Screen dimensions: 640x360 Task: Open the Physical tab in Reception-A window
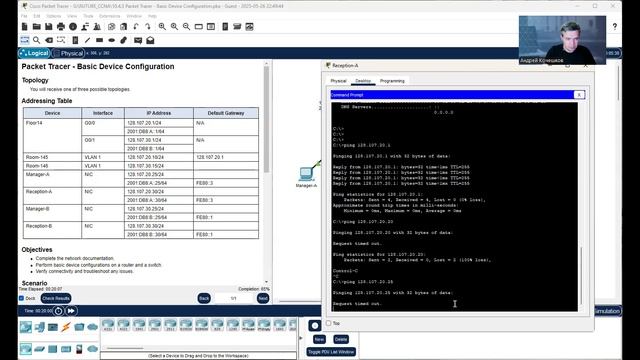[338, 81]
